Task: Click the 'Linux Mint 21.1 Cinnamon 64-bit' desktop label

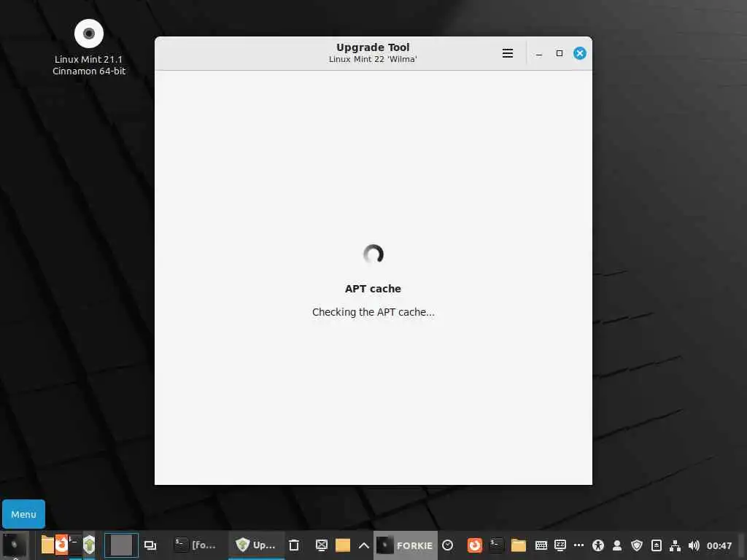Action: click(88, 65)
